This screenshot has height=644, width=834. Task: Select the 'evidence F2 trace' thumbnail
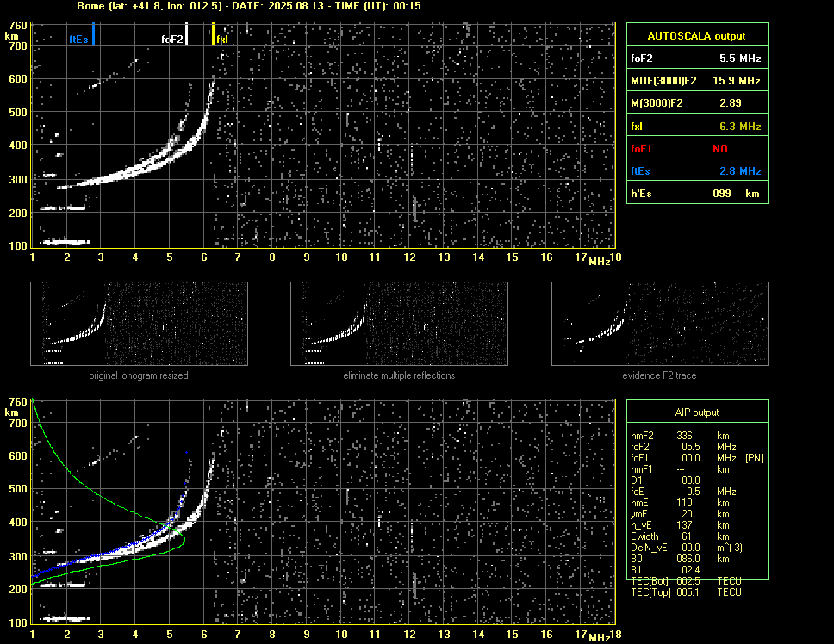[x=660, y=324]
